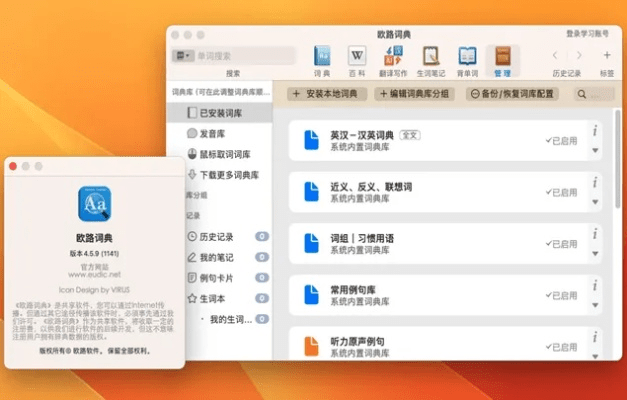
Task: Select 鼠标取词词库 in the sidebar
Action: coord(220,154)
